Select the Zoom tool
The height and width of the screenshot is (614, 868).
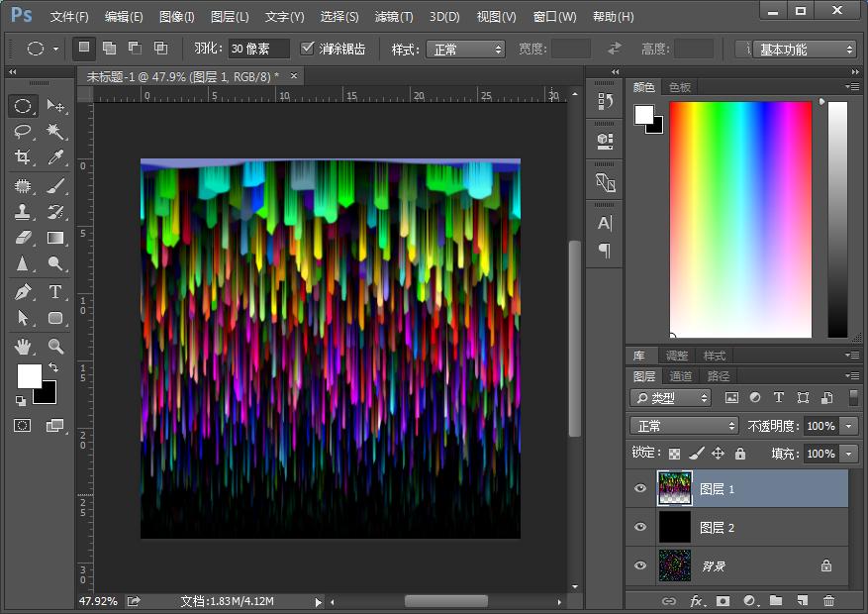pyautogui.click(x=55, y=347)
